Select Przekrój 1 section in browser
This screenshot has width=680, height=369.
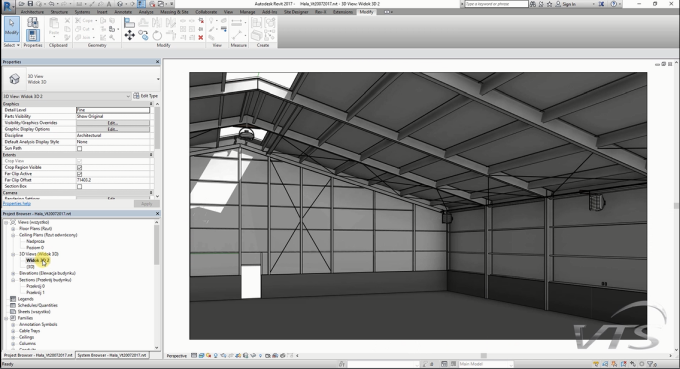pos(35,293)
